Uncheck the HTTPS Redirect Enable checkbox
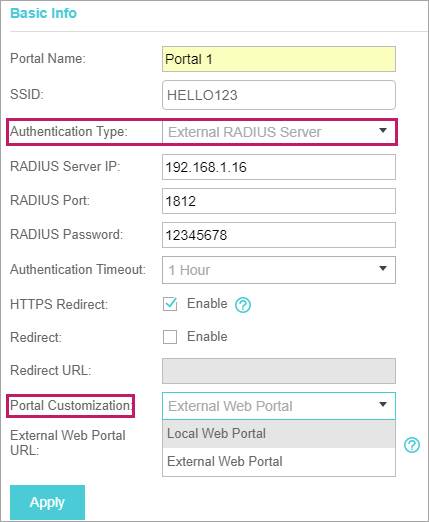The width and height of the screenshot is (429, 522). (170, 304)
